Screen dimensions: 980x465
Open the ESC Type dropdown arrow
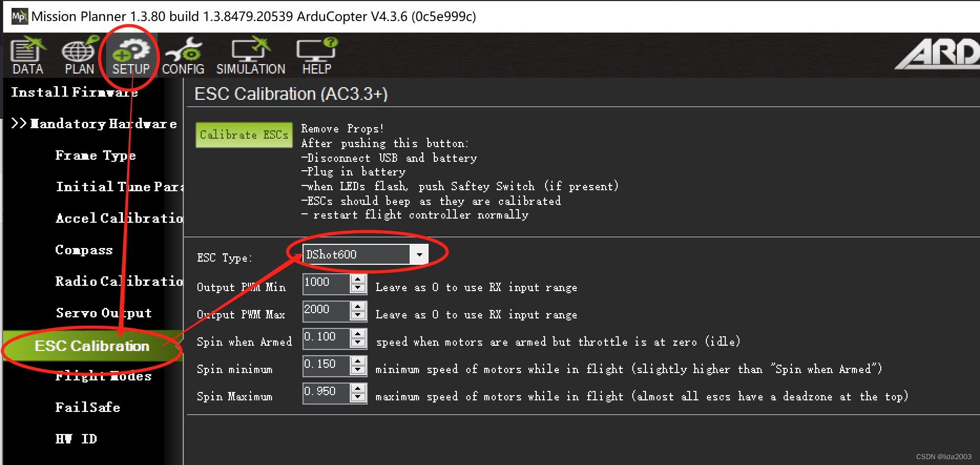click(419, 255)
